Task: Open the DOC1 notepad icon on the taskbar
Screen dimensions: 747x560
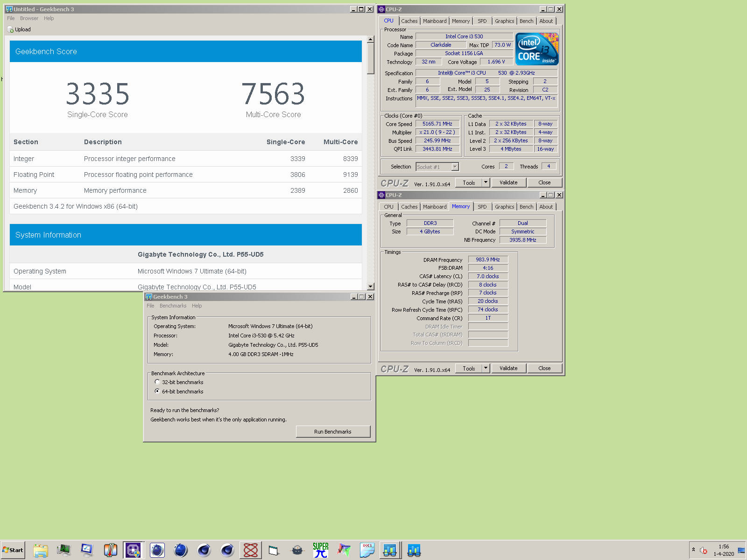Action: pyautogui.click(x=367, y=550)
